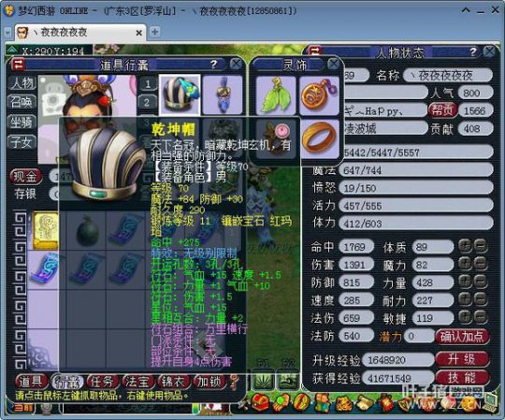Increase 力量 with its plus button
The height and width of the screenshot is (420, 505).
[x=466, y=282]
